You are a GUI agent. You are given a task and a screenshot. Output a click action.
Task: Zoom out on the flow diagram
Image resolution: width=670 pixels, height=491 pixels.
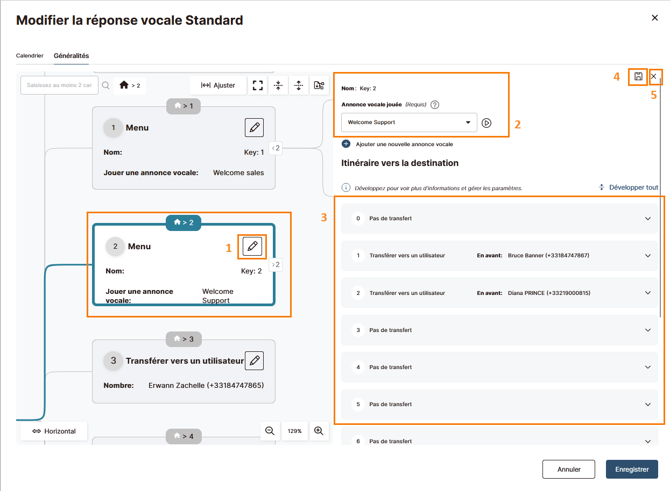click(270, 430)
